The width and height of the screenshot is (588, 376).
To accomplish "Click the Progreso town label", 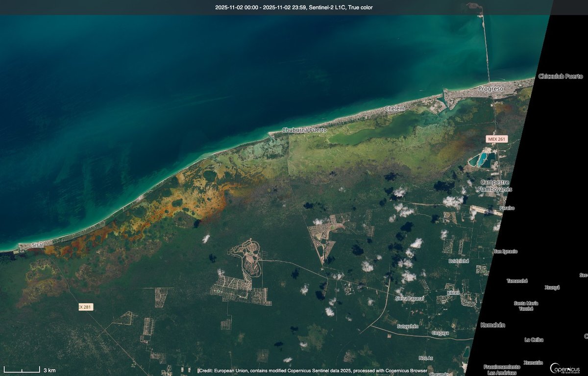I will pyautogui.click(x=490, y=89).
